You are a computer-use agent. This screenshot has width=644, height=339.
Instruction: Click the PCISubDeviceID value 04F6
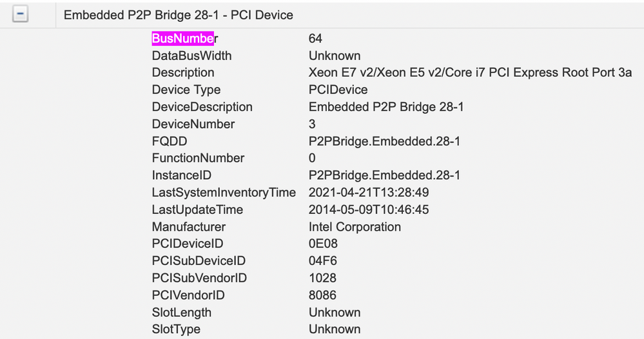tap(323, 261)
